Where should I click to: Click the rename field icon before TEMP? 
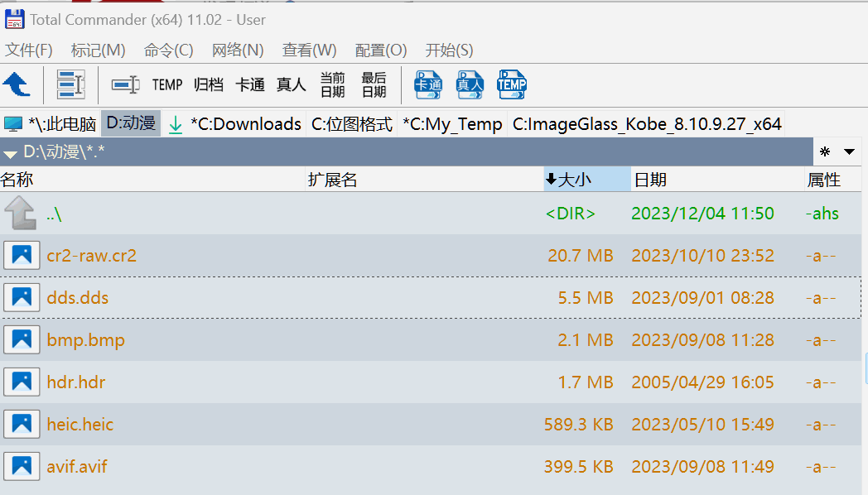[x=126, y=84]
